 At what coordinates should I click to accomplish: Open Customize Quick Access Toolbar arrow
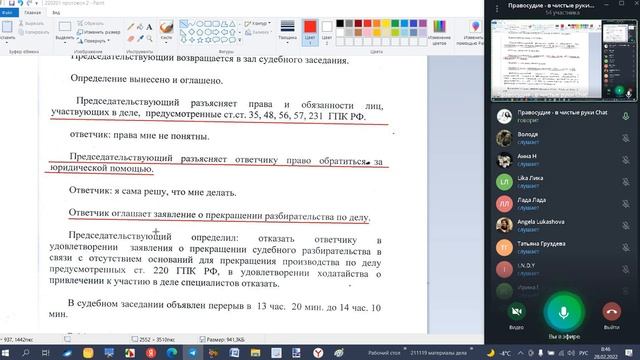coord(37,3)
